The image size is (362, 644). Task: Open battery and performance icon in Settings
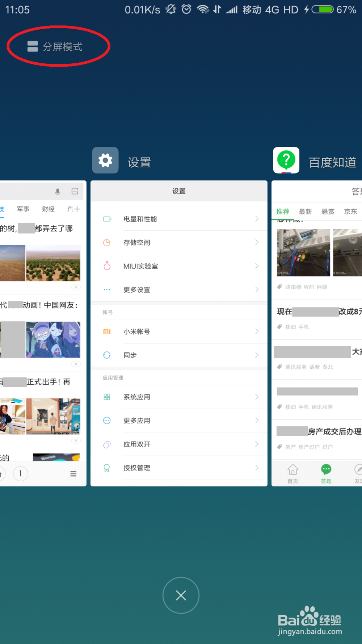point(107,219)
